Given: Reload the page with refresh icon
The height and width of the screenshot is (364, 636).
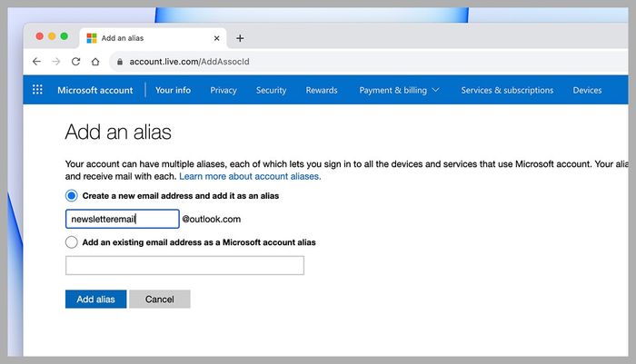Looking at the screenshot, I should (76, 62).
